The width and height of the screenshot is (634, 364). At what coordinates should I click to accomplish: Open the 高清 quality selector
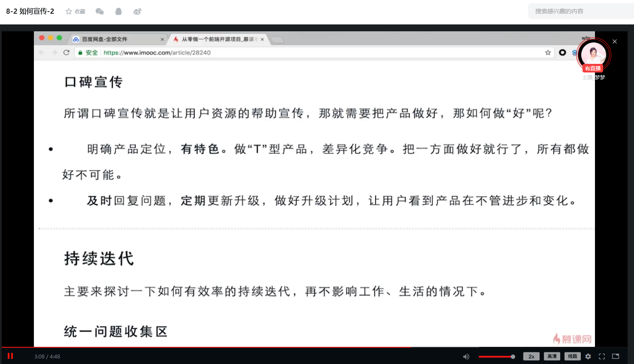coord(552,356)
